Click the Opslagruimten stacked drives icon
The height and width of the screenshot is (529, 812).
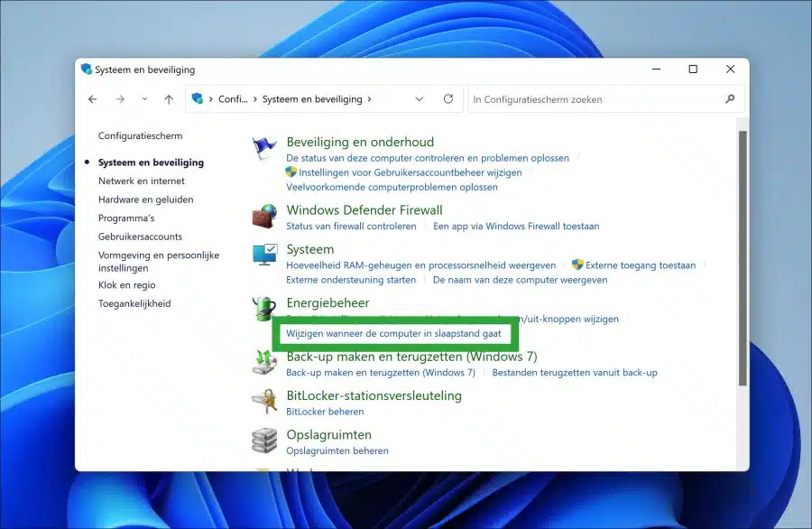[x=264, y=441]
